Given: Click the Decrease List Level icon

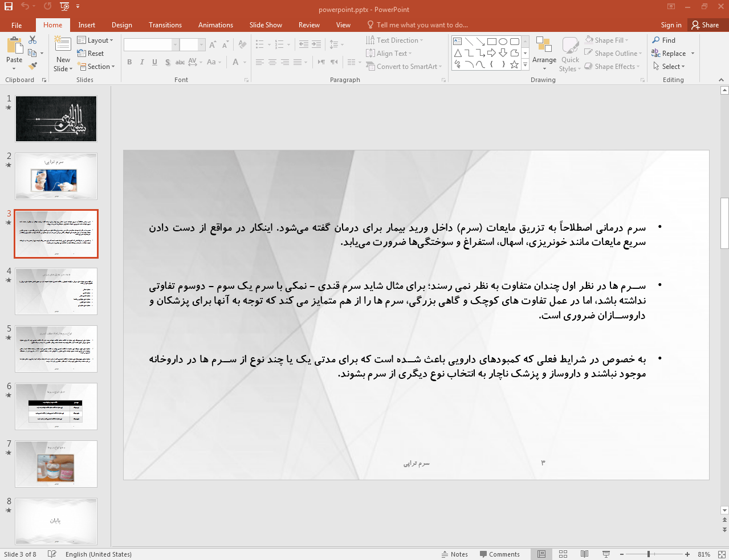Looking at the screenshot, I should click(304, 44).
